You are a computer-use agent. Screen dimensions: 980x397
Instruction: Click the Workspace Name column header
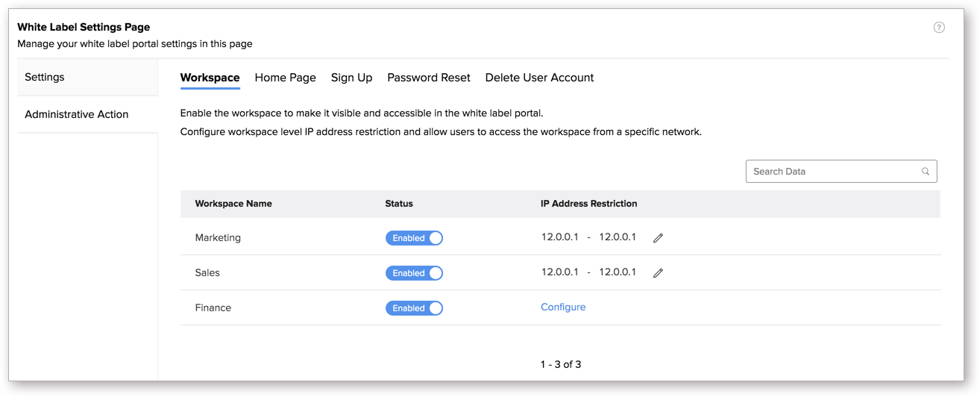233,204
